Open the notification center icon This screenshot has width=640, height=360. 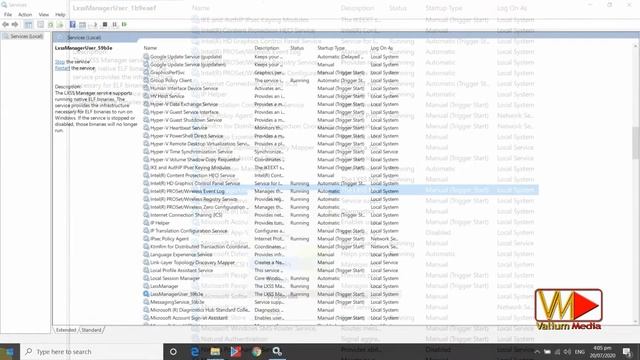627,351
